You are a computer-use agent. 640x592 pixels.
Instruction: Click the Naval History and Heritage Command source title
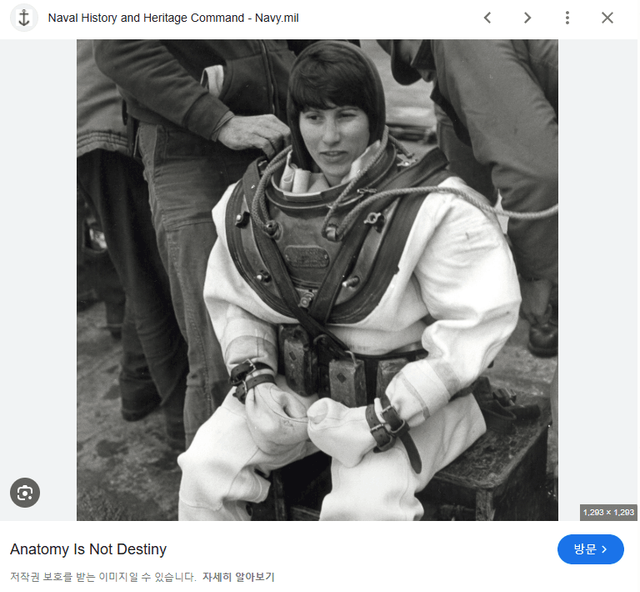[x=150, y=18]
